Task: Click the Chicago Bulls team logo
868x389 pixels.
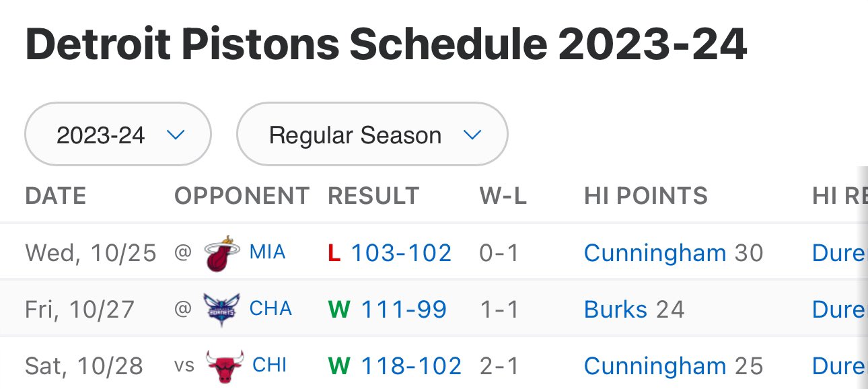Action: pyautogui.click(x=223, y=366)
